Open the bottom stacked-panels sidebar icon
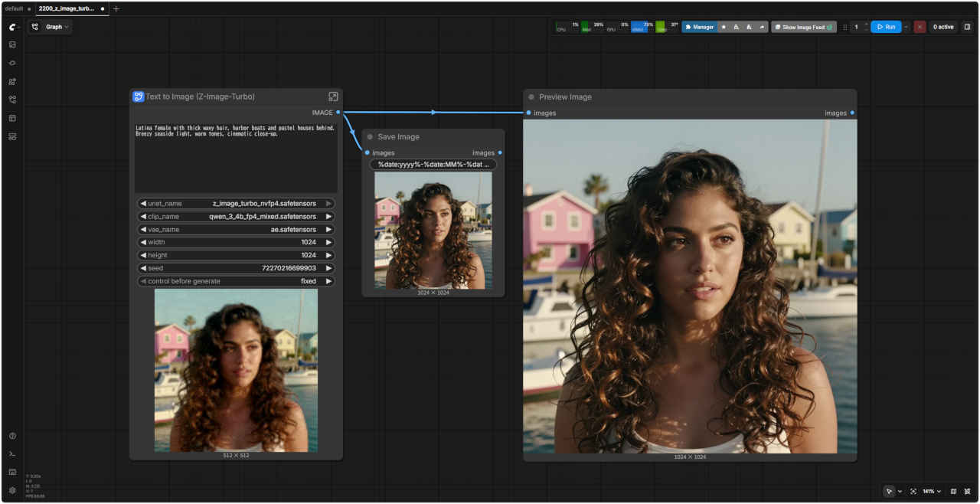Viewport: 980px width, 504px height. [x=12, y=136]
